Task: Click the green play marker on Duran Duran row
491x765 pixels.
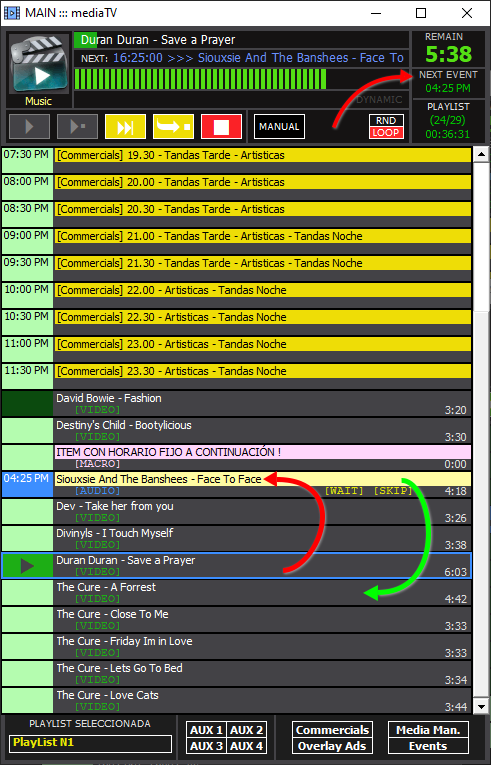Action: pyautogui.click(x=27, y=566)
